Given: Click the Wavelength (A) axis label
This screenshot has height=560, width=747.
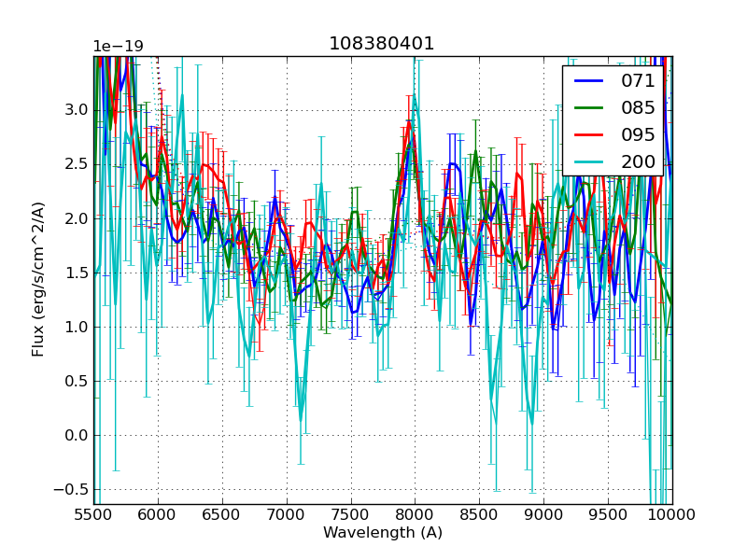Looking at the screenshot, I should pos(383,533).
